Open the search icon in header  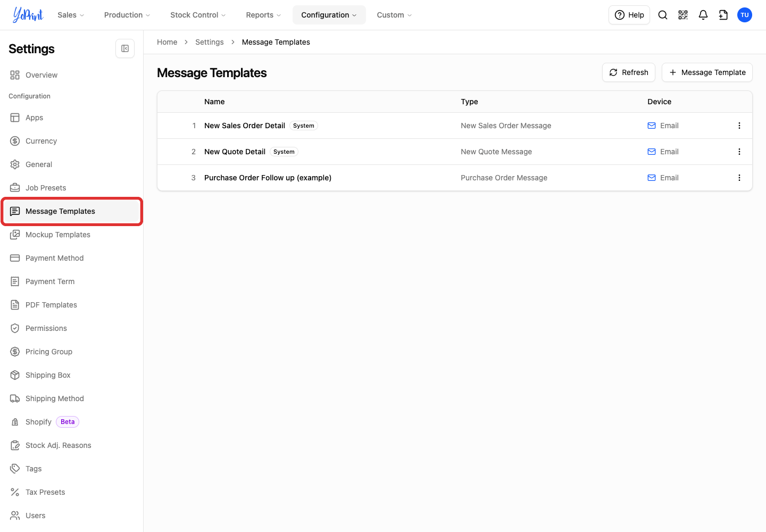663,15
